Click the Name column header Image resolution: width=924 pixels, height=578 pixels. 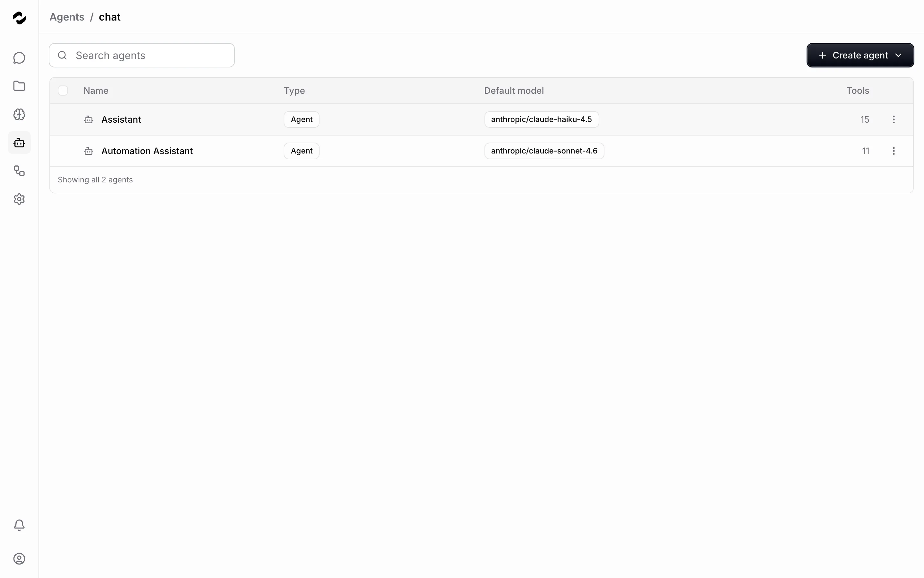click(96, 91)
